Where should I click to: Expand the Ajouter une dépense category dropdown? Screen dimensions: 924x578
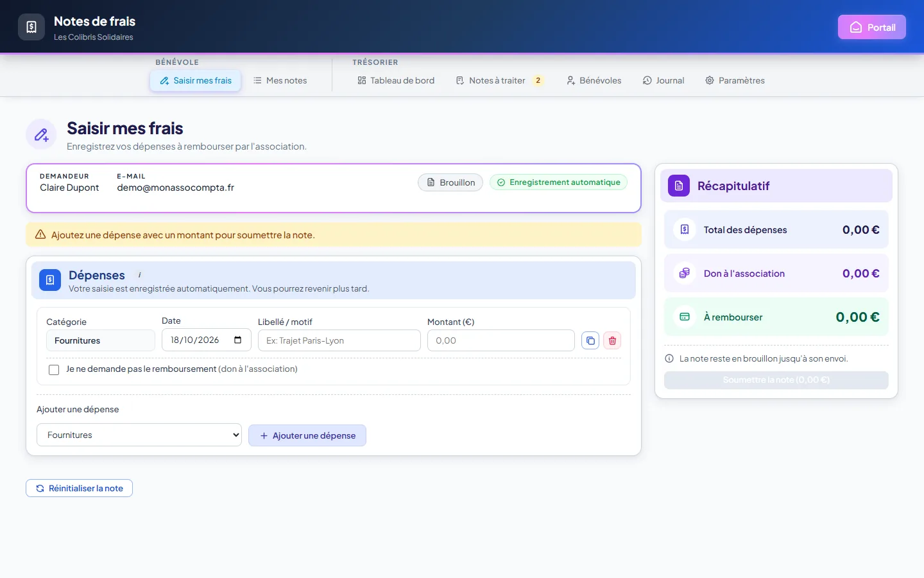[139, 435]
